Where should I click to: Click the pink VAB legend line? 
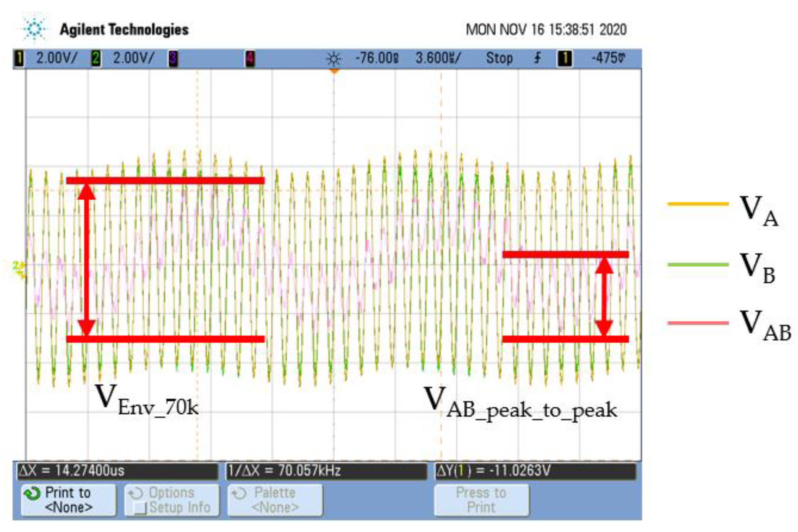698,323
